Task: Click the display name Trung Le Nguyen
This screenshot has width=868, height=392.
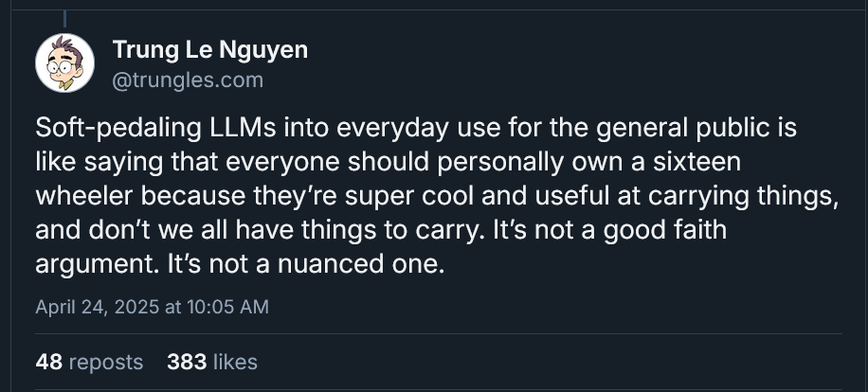Action: (x=209, y=50)
